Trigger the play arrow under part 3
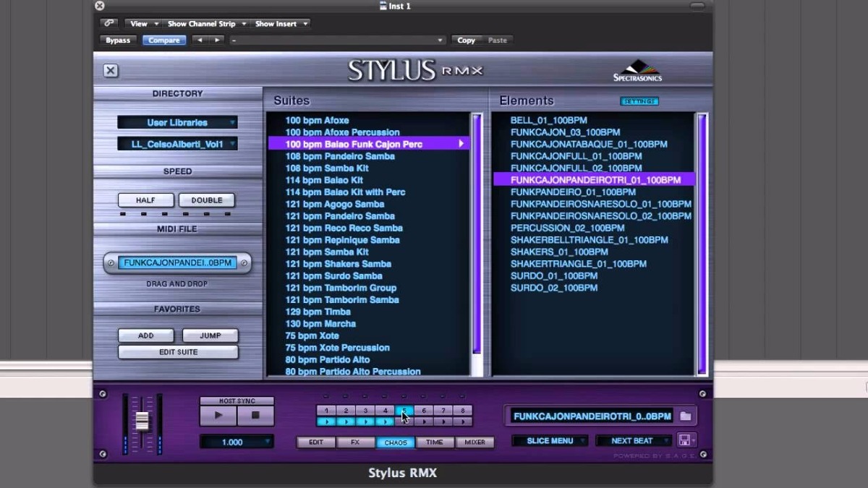The height and width of the screenshot is (488, 868). coord(365,421)
